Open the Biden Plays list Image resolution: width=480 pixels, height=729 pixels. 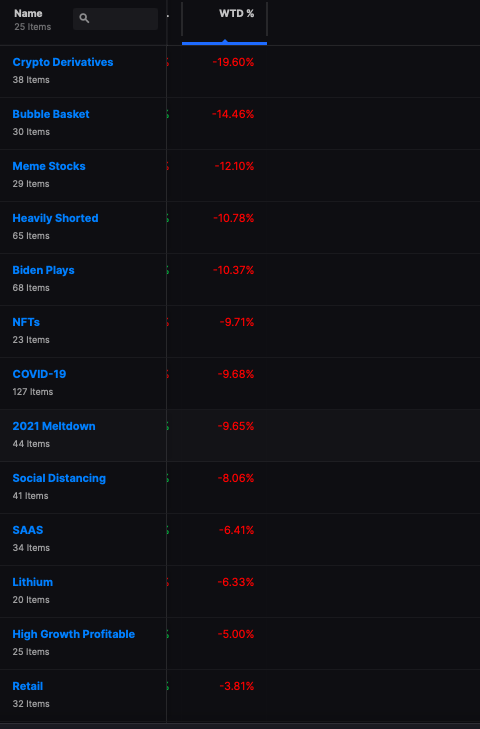point(43,270)
